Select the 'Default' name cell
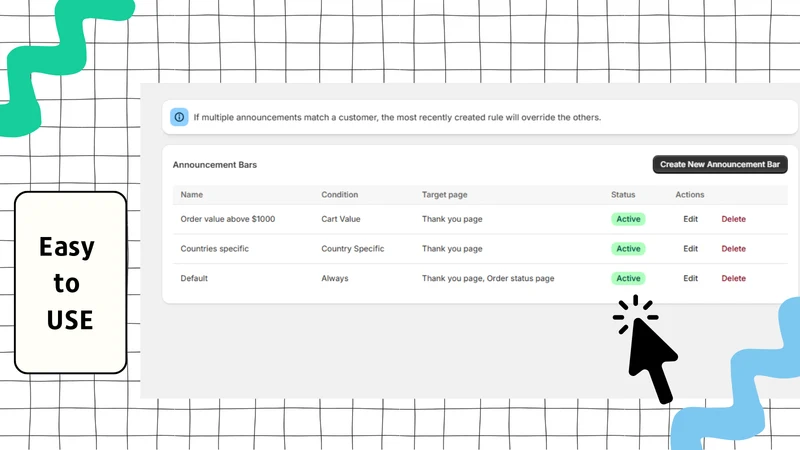The height and width of the screenshot is (450, 800). tap(194, 278)
